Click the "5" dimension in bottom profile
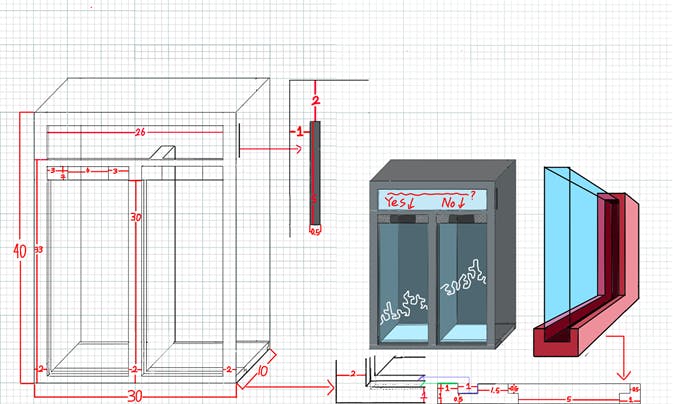Screen dimensions: 673x404 coord(568,398)
